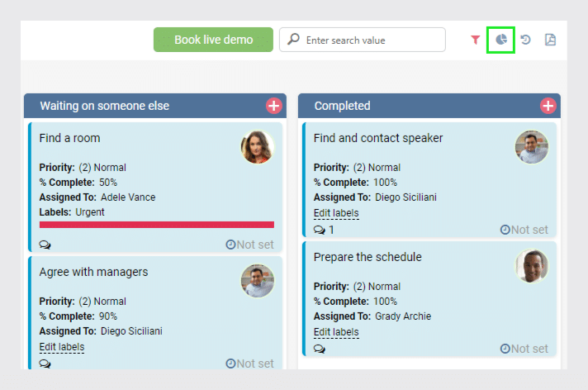
Task: Export board to PDF icon
Action: pos(550,40)
